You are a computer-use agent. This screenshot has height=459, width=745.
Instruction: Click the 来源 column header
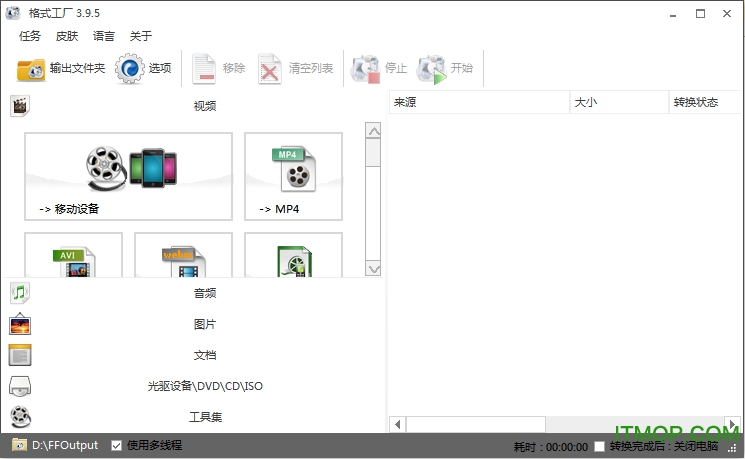click(478, 103)
